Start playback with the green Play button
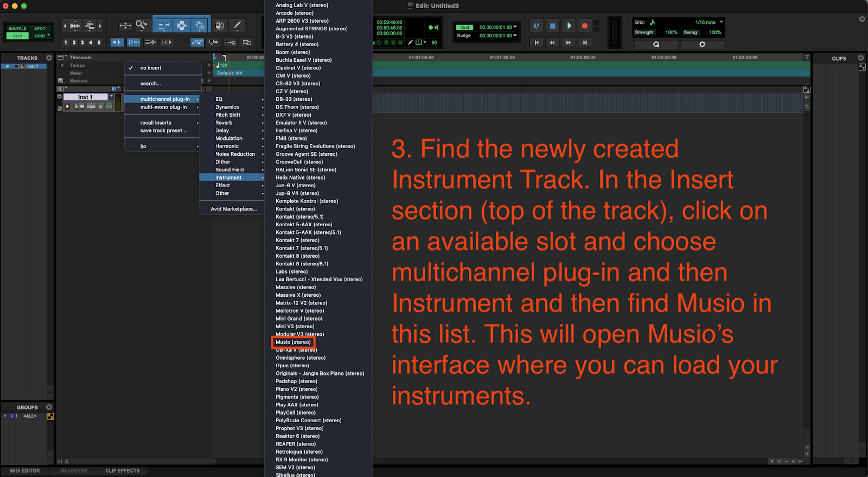 569,26
